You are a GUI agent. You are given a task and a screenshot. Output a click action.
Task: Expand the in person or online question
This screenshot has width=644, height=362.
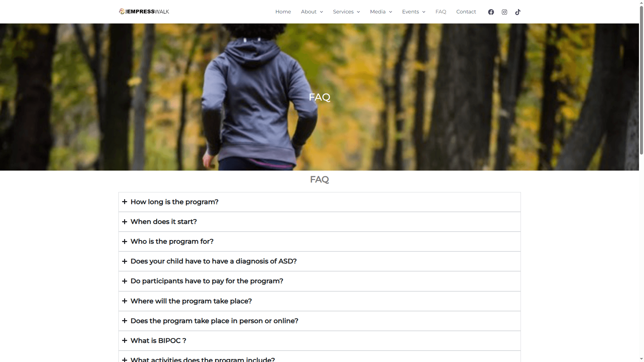(x=319, y=321)
